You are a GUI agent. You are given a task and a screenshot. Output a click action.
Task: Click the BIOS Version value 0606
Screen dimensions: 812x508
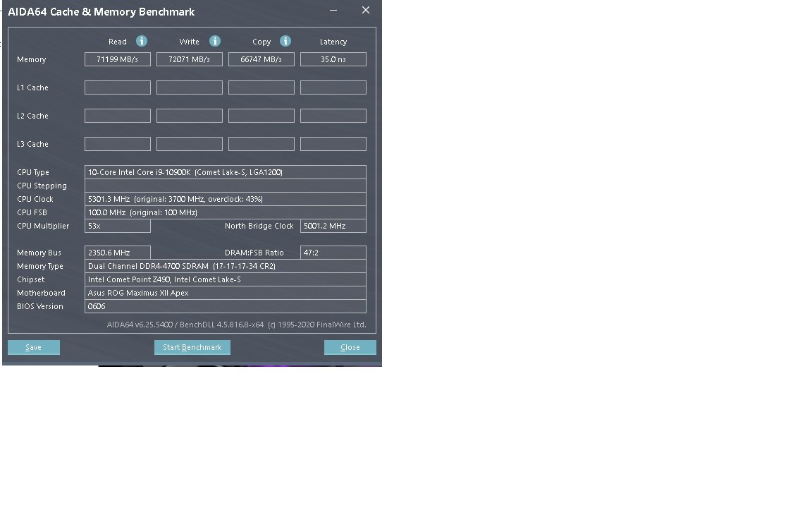pos(226,306)
